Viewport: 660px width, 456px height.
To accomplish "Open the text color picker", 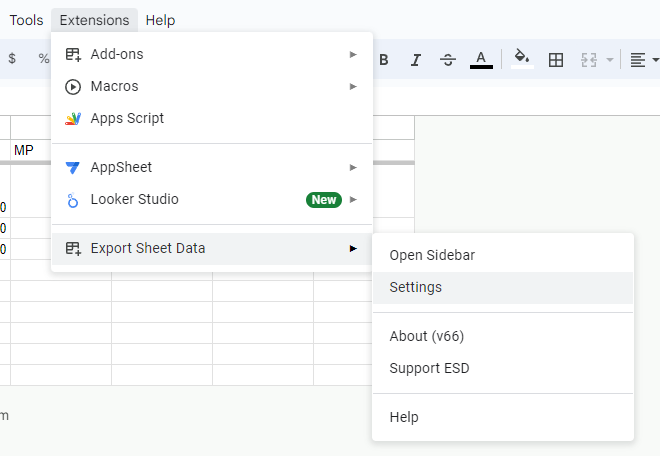I will pyautogui.click(x=481, y=60).
